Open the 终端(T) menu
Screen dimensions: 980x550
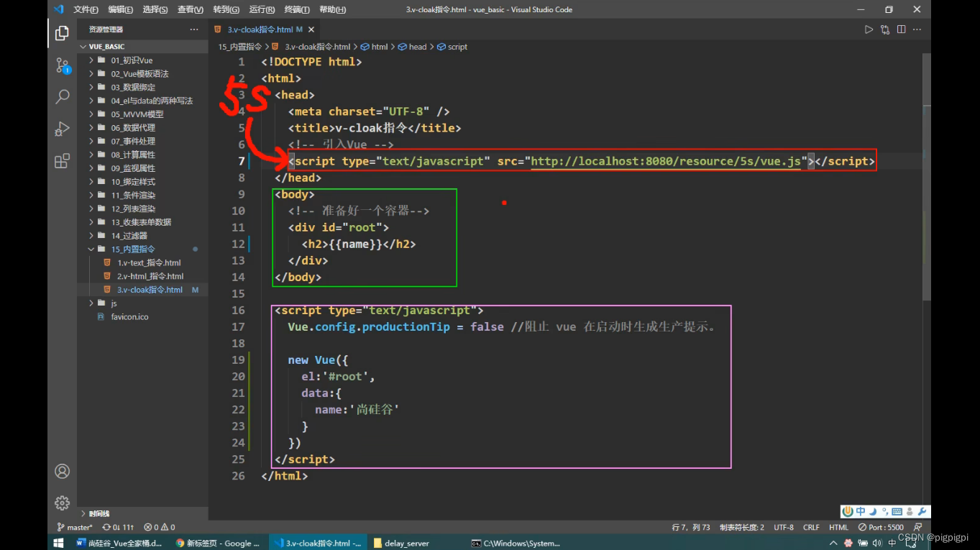point(296,9)
